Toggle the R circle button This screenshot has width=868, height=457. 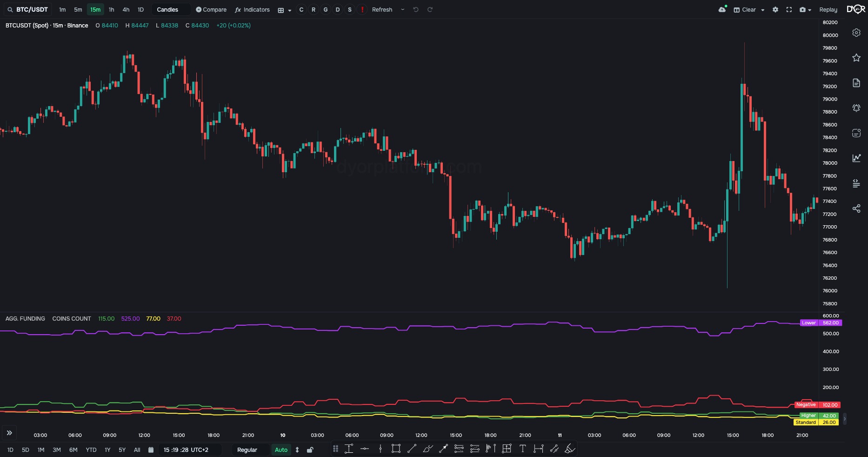click(314, 9)
